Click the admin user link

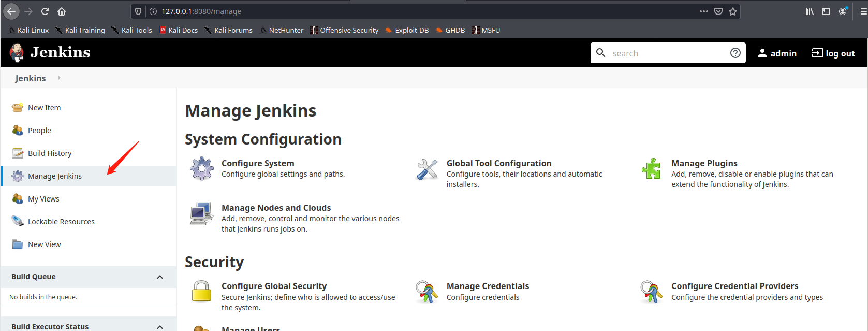click(x=777, y=53)
